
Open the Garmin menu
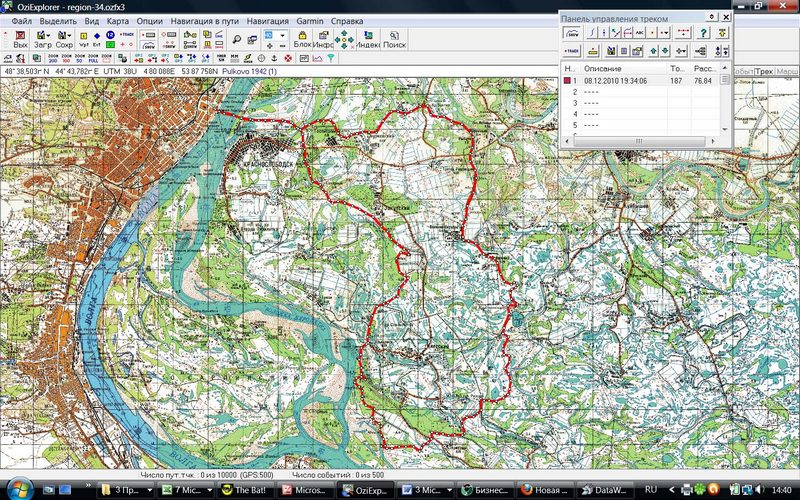coord(310,21)
